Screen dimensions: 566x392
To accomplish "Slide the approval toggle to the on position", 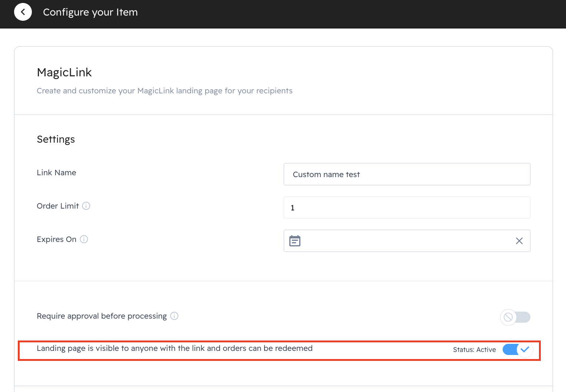I will coord(515,318).
